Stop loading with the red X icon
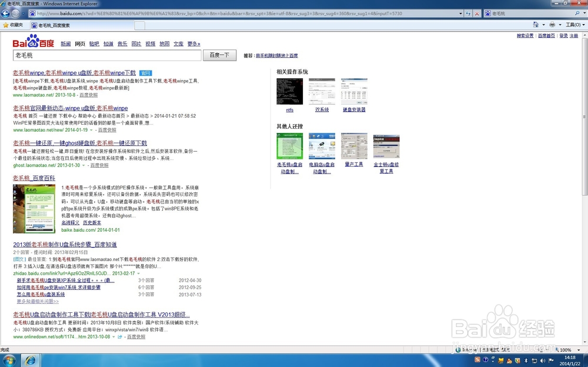 (x=477, y=14)
